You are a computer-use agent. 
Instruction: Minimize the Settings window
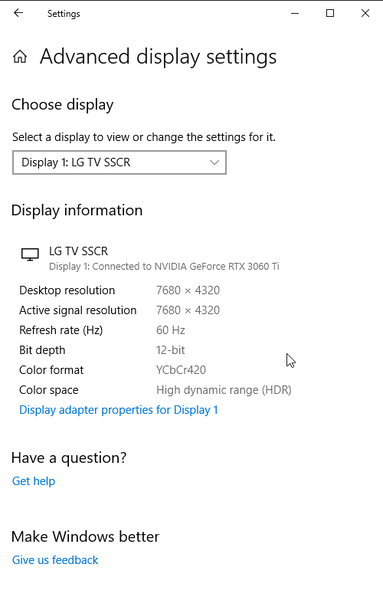295,13
